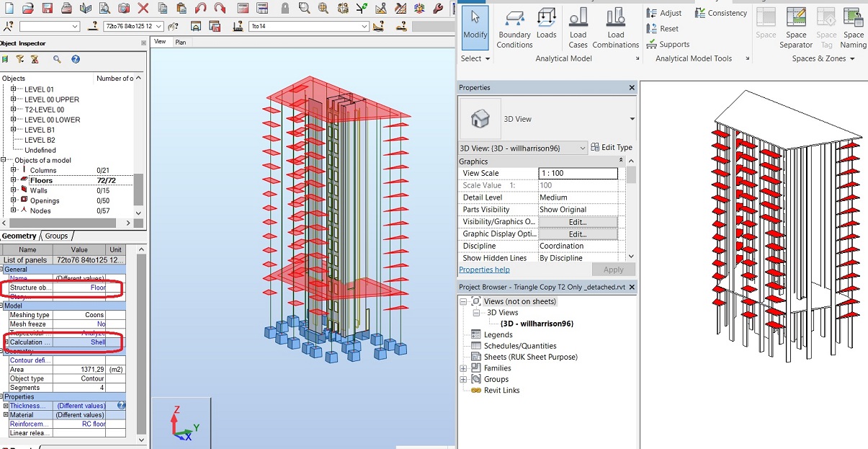Viewport: 868px width, 449px height.
Task: Switch to the Groups tab
Action: click(x=56, y=236)
